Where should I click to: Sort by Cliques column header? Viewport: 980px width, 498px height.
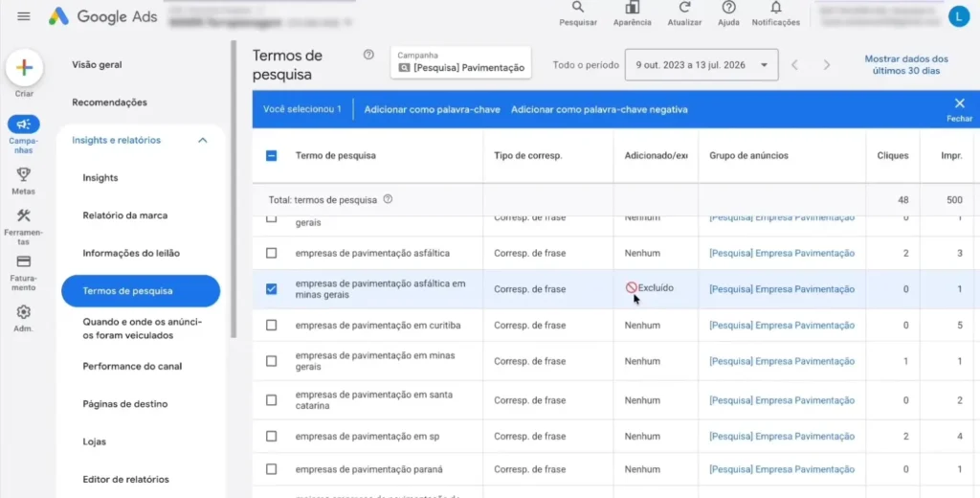pos(893,156)
